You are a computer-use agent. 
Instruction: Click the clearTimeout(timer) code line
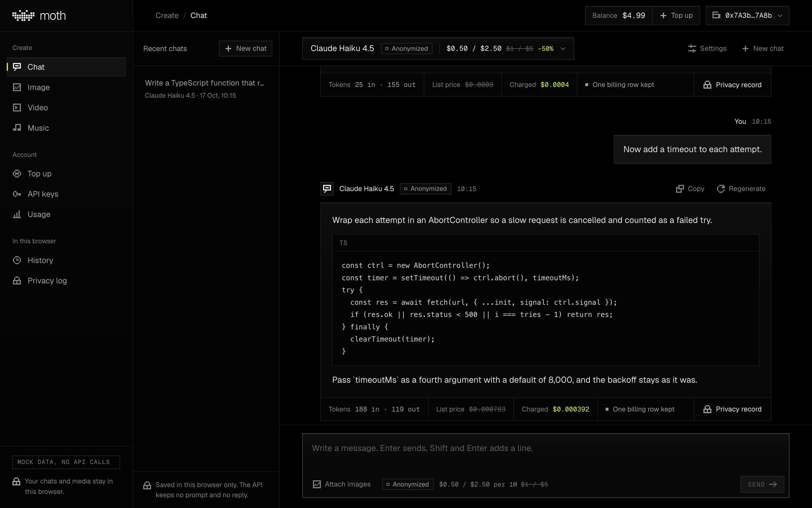coord(392,339)
